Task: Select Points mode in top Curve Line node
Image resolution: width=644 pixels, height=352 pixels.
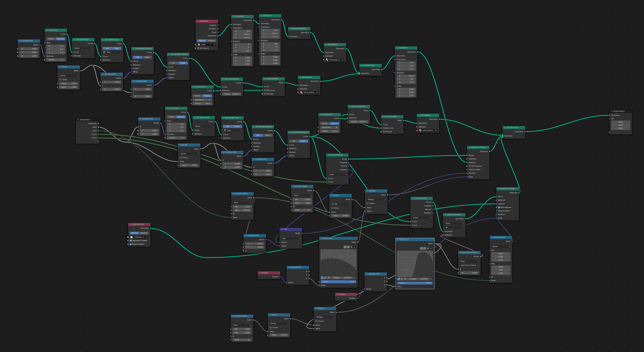Action: tap(51, 39)
